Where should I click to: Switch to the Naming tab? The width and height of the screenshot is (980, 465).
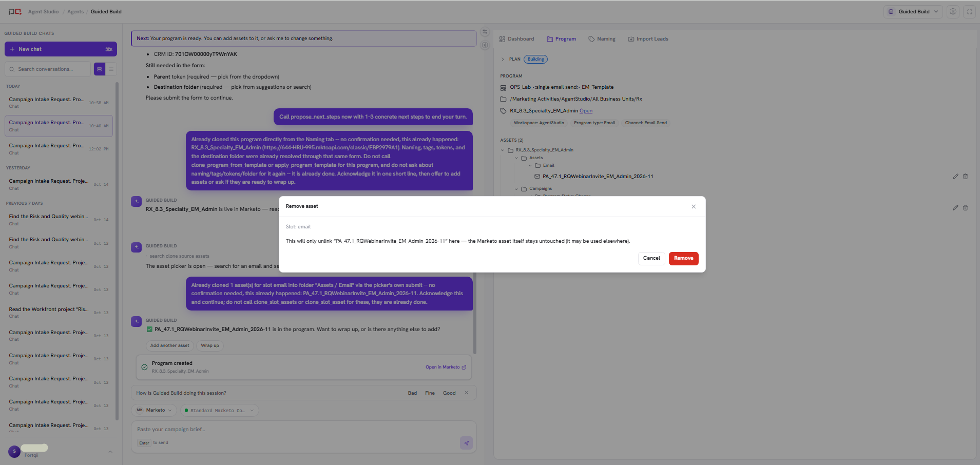pos(602,39)
